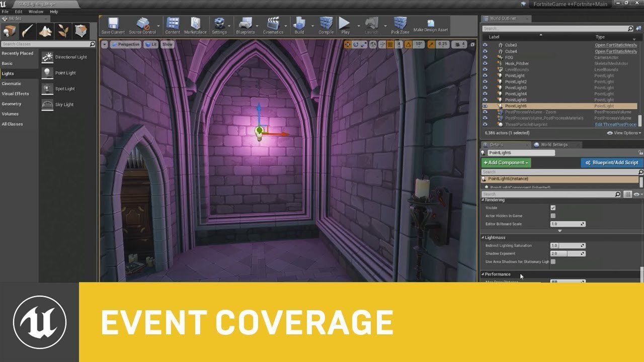This screenshot has width=644, height=362.
Task: Open the Lit view mode dropdown
Action: (151, 44)
